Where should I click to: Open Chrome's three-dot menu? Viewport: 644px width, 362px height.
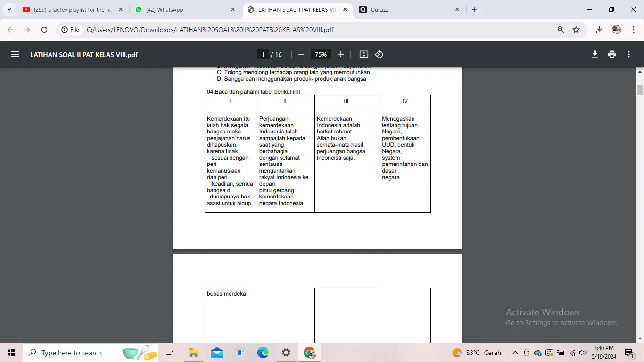point(634,30)
